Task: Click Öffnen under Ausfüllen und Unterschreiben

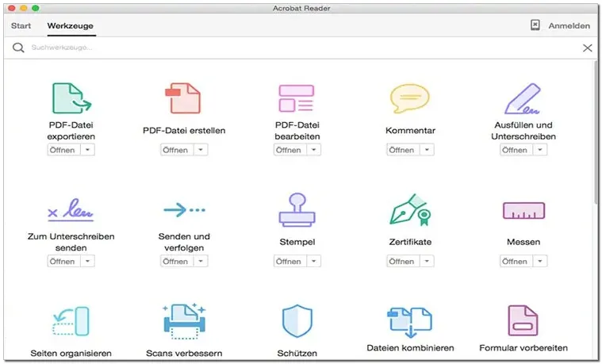Action: tap(516, 150)
